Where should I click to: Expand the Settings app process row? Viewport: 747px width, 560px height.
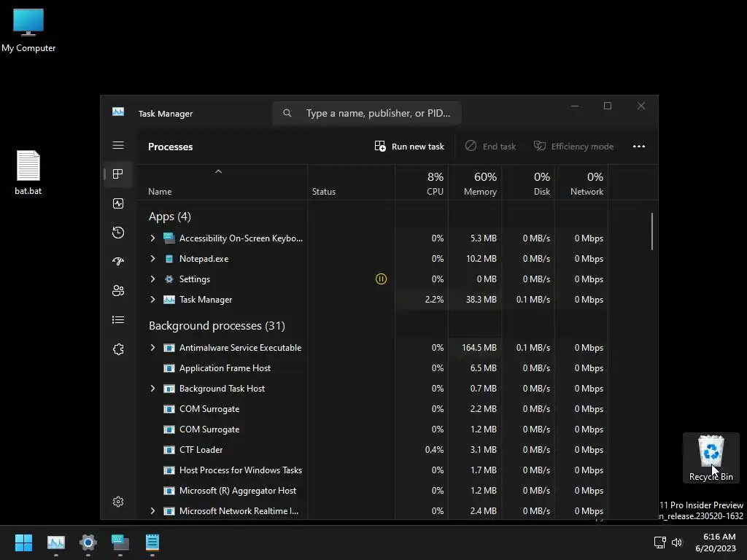coord(152,279)
